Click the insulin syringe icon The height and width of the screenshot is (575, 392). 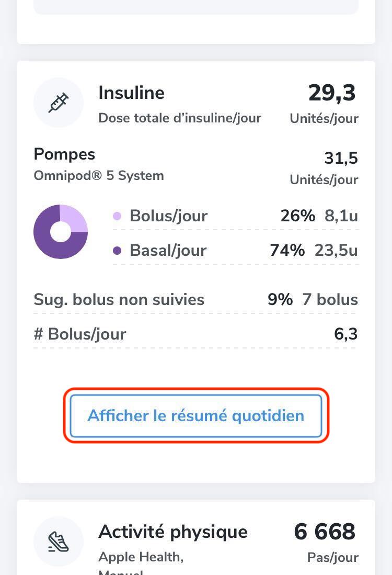(59, 103)
